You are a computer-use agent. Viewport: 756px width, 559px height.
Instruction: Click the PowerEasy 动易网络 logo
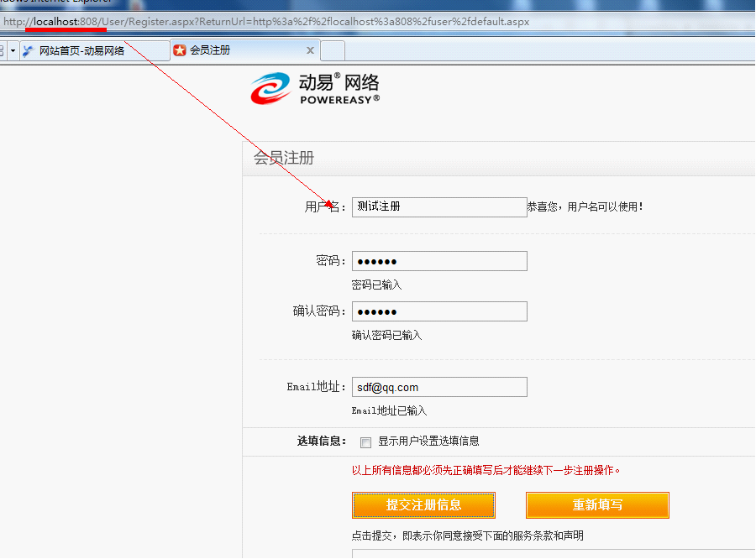[315, 88]
